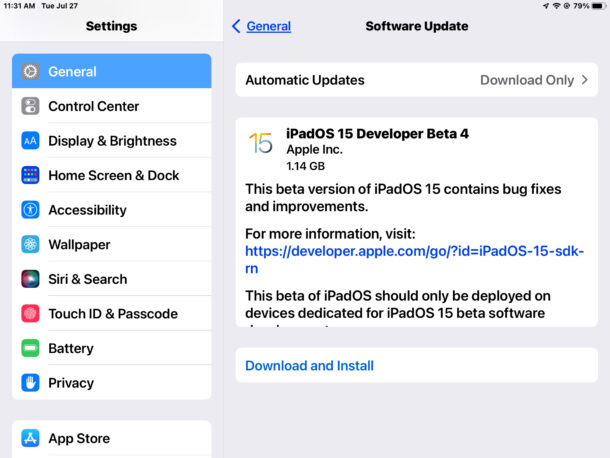
Task: Tap the beta deployment warning paragraph
Action: point(398,307)
